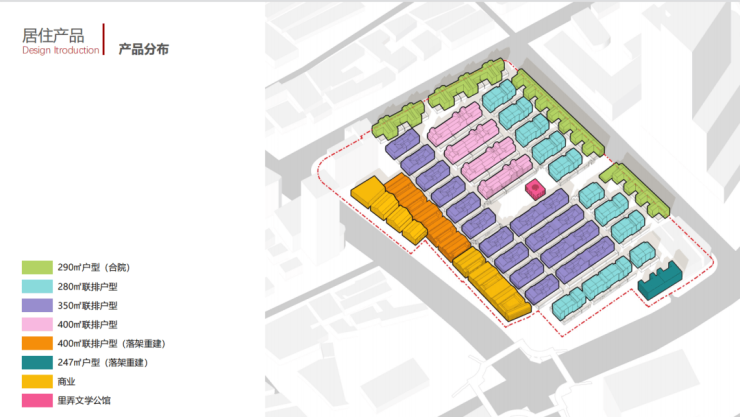This screenshot has height=417, width=740.
Task: Click the yellow 商业 legend swatch
Action: point(37,381)
